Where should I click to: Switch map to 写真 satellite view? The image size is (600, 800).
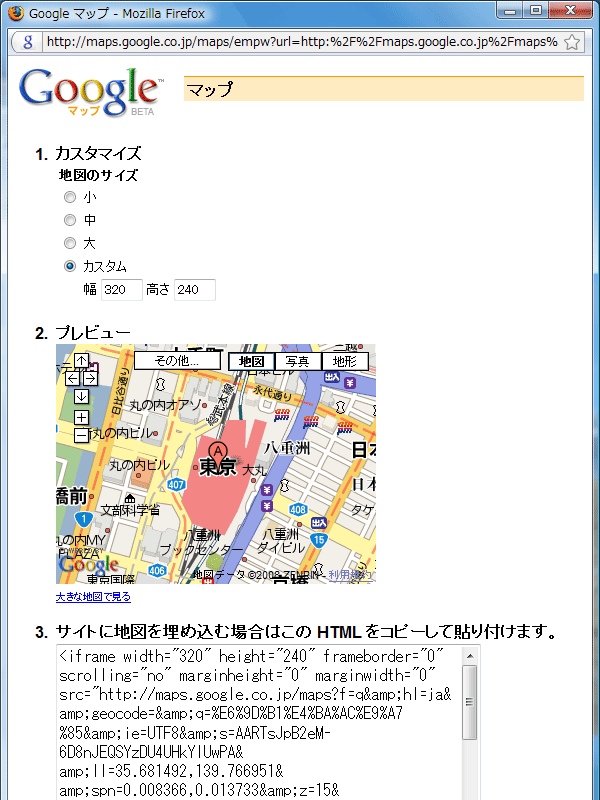point(298,361)
